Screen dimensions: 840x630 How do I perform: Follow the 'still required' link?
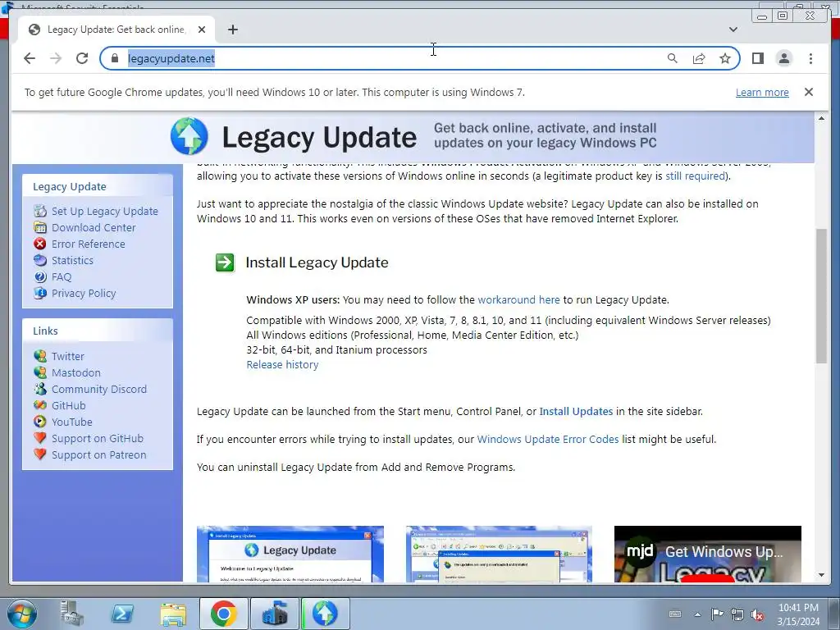click(x=695, y=176)
